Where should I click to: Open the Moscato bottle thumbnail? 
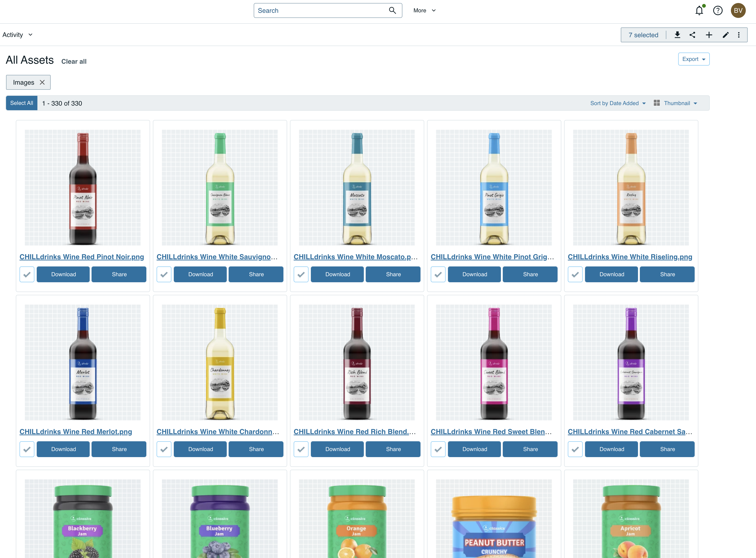click(357, 187)
